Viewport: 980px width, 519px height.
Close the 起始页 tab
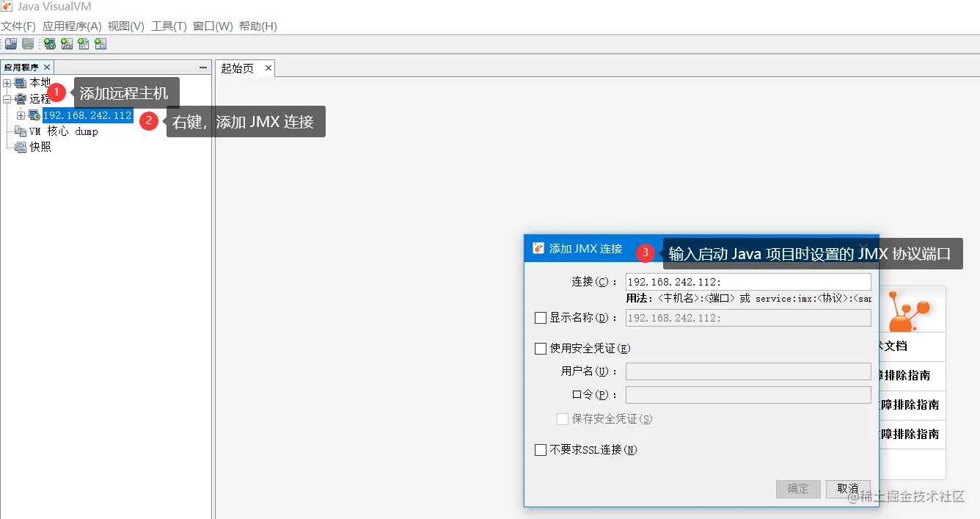pyautogui.click(x=268, y=68)
